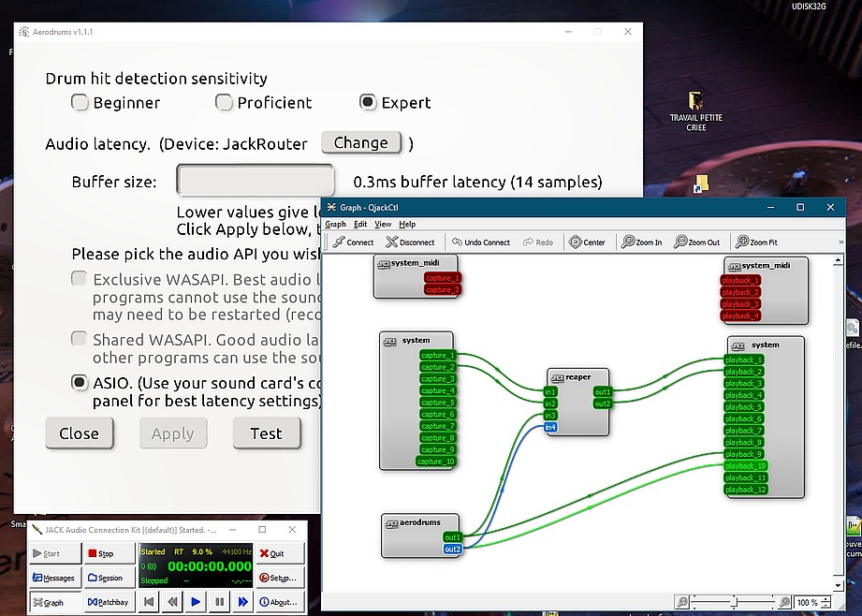Image resolution: width=862 pixels, height=616 pixels.
Task: Click Center in the Graph toolbar
Action: click(x=587, y=242)
